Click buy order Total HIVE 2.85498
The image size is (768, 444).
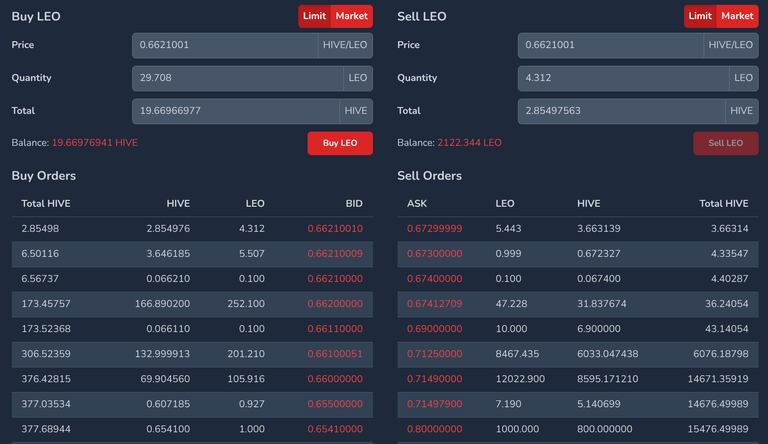tap(40, 228)
